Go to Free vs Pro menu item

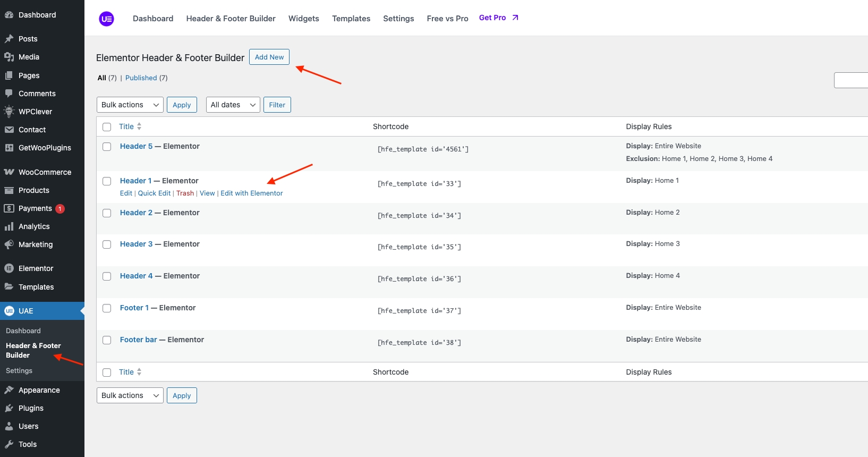pyautogui.click(x=447, y=19)
